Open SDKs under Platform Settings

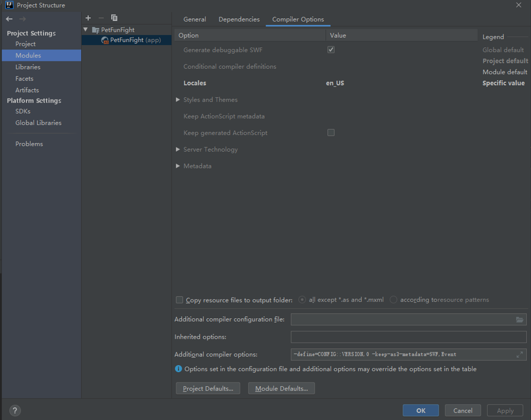pos(23,111)
